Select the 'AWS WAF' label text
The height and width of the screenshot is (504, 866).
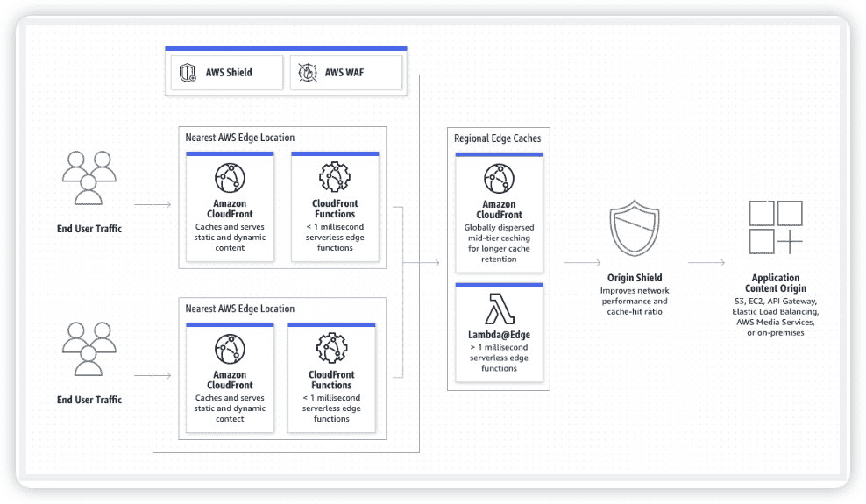tap(344, 73)
